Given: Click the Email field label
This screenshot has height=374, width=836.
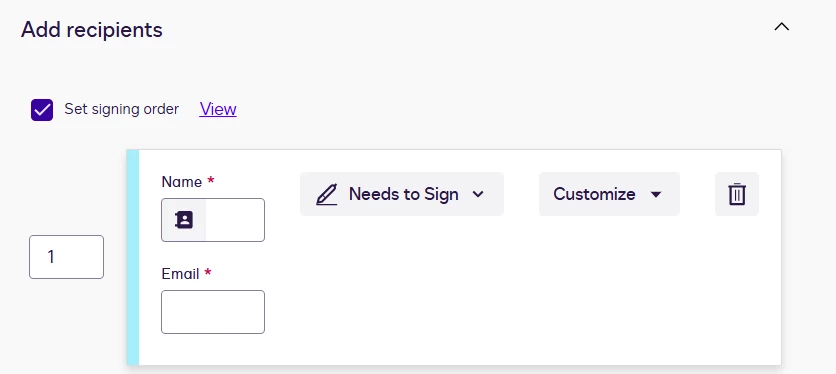Looking at the screenshot, I should click(180, 274).
